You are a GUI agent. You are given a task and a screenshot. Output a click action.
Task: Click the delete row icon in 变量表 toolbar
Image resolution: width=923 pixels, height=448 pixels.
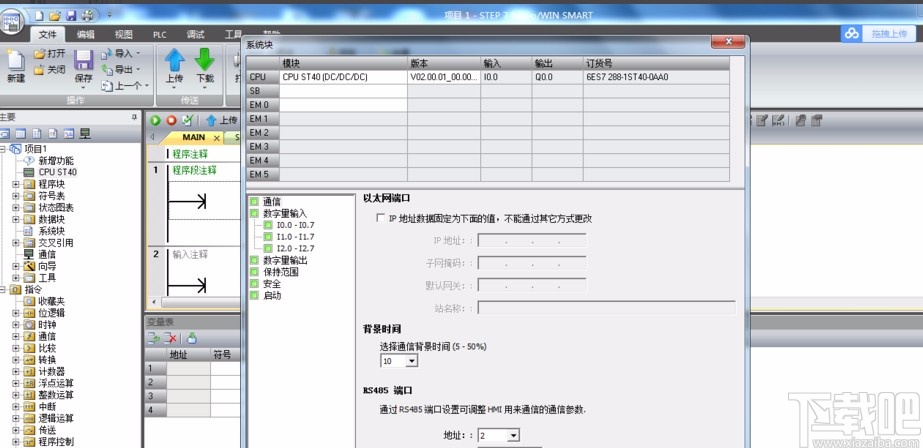coord(171,338)
